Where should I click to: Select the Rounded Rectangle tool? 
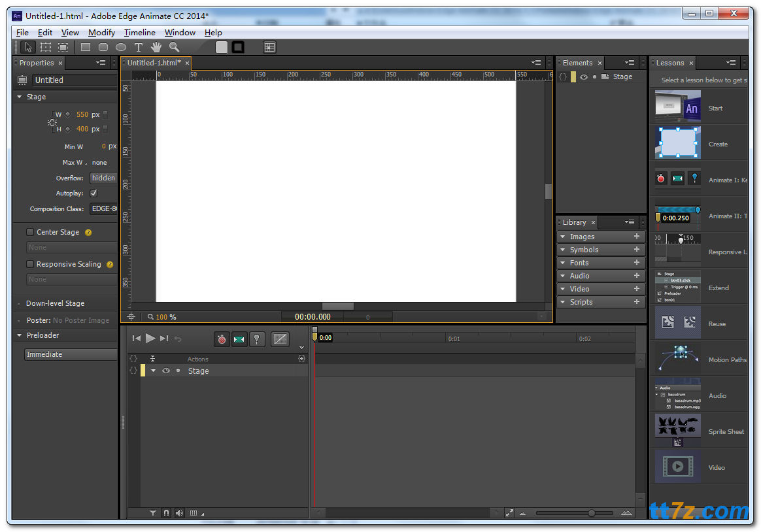[103, 47]
